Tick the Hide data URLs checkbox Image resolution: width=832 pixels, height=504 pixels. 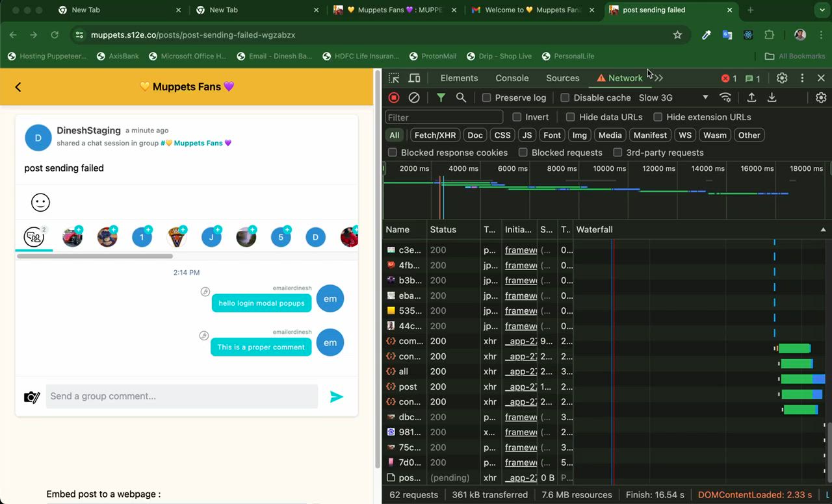570,117
